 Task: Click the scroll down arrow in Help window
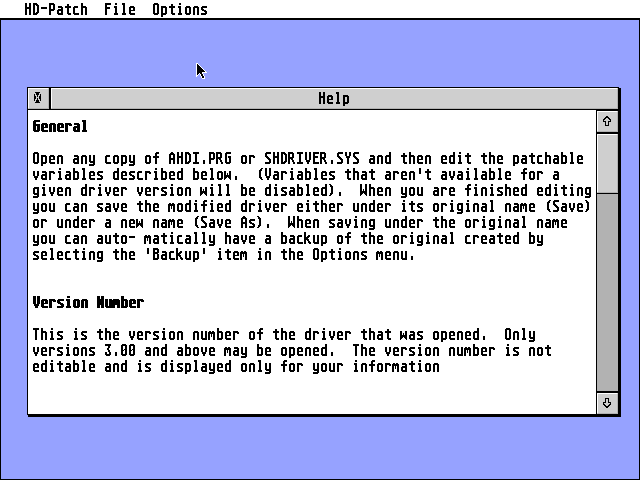coord(607,403)
